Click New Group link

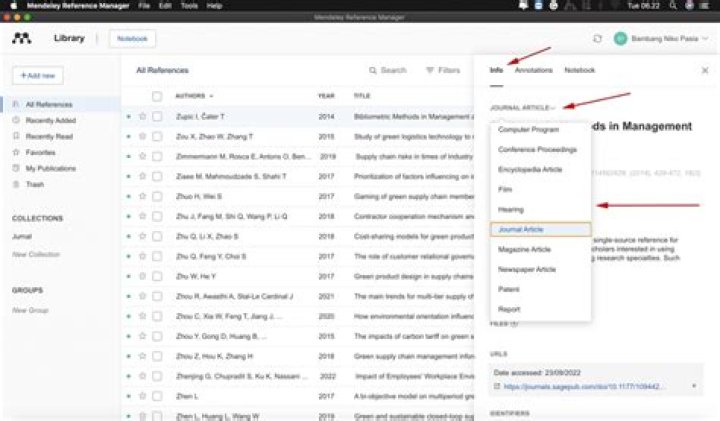pos(30,310)
